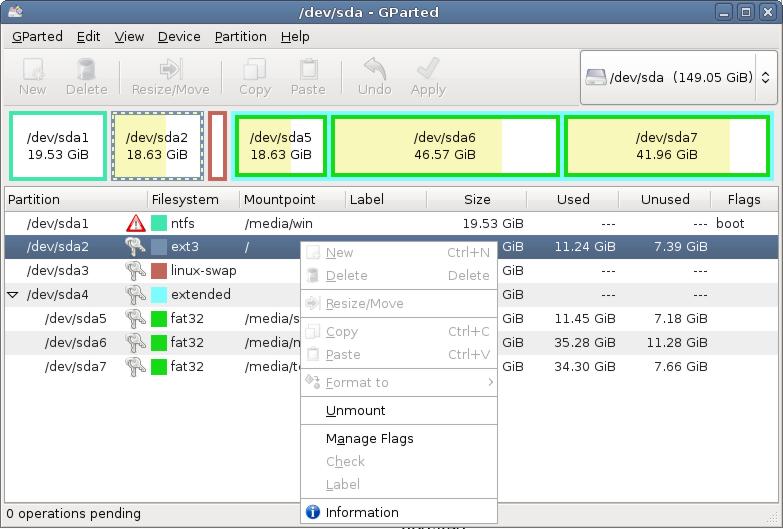
Task: Open the Partition menu
Action: coord(241,36)
